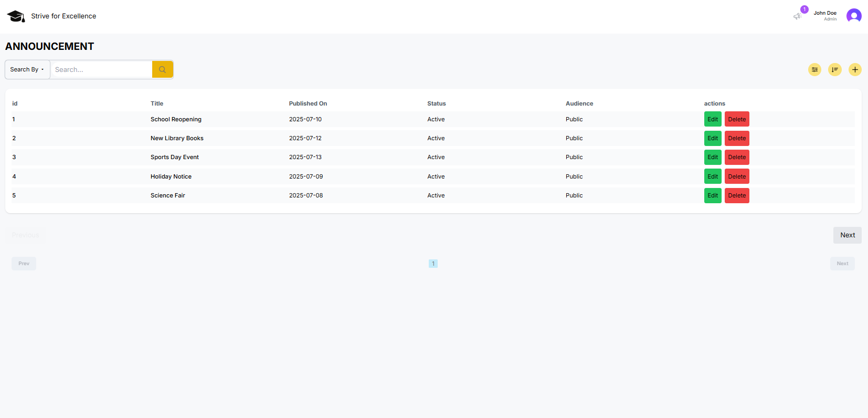The image size is (868, 418).
Task: Edit the Science Fair announcement
Action: click(x=712, y=195)
